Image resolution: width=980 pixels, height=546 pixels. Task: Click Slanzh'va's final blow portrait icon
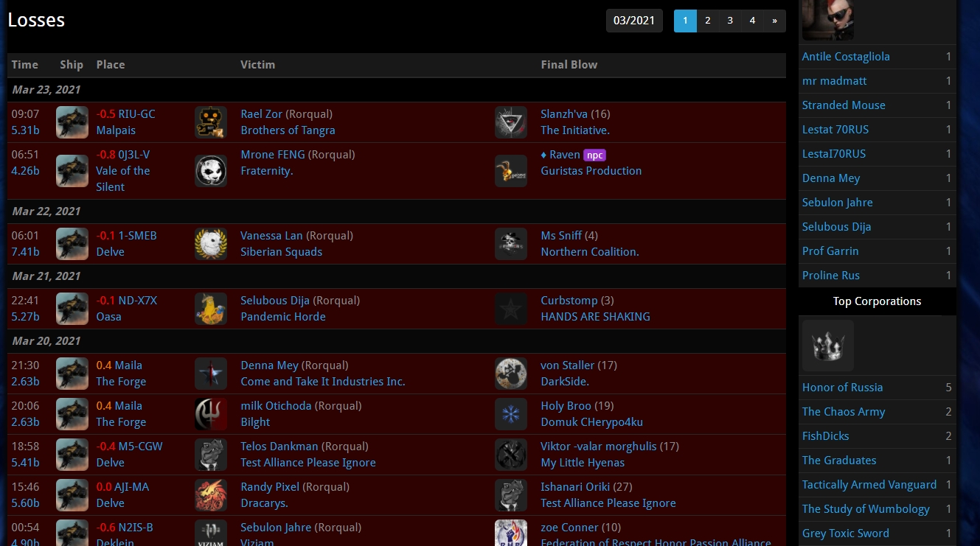tap(511, 122)
